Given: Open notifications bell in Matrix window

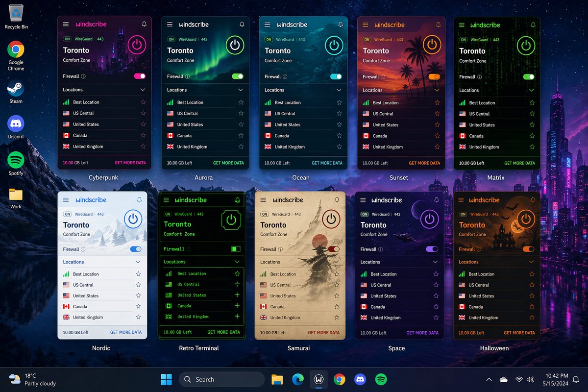Looking at the screenshot, I should [x=533, y=25].
